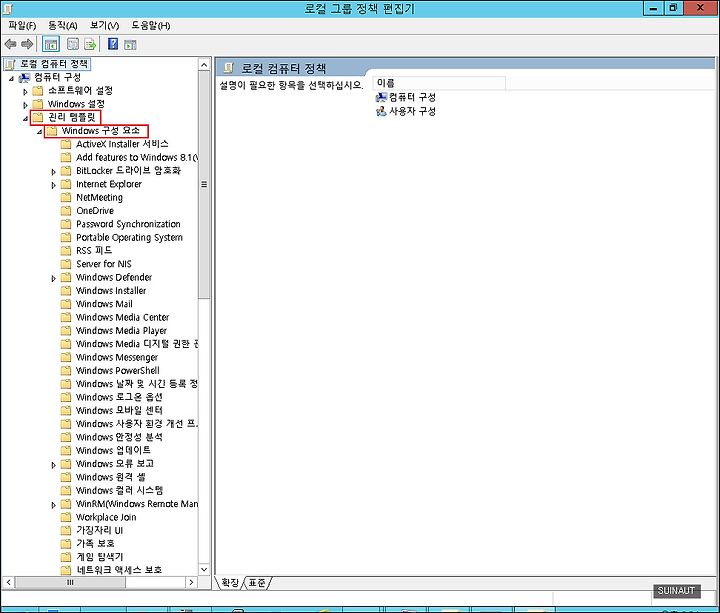This screenshot has height=613, width=720.
Task: Select 네트워크 액세스 보호 folder
Action: click(119, 570)
